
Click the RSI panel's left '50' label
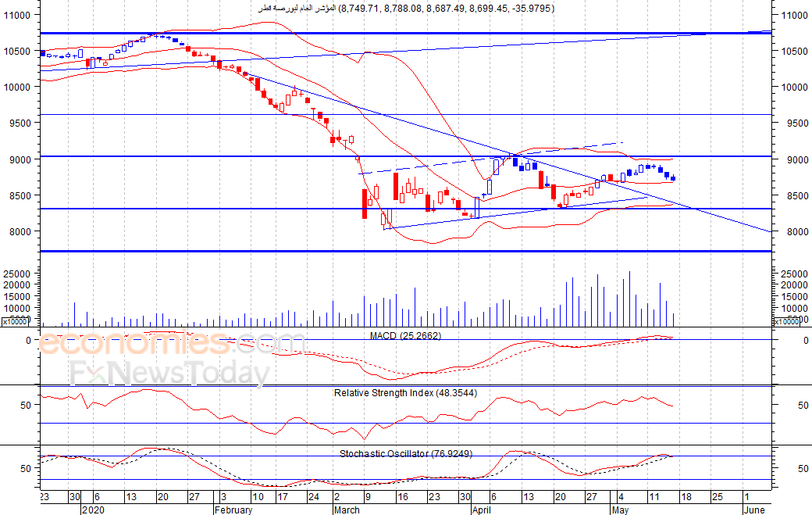click(26, 405)
